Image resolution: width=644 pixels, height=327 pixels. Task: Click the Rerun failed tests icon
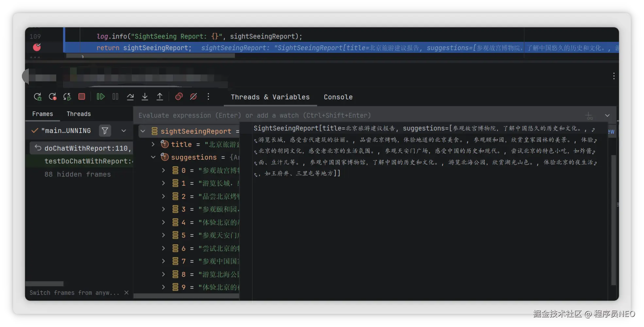click(52, 97)
